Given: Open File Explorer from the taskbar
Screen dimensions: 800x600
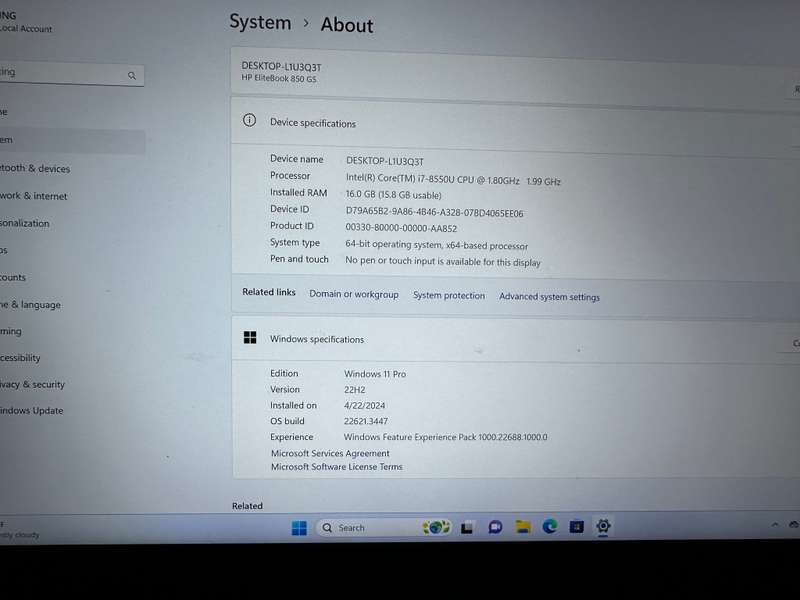Looking at the screenshot, I should (x=523, y=526).
